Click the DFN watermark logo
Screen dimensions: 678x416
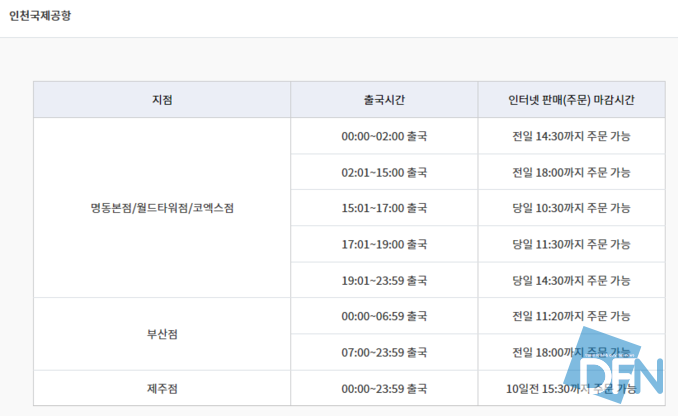614,366
